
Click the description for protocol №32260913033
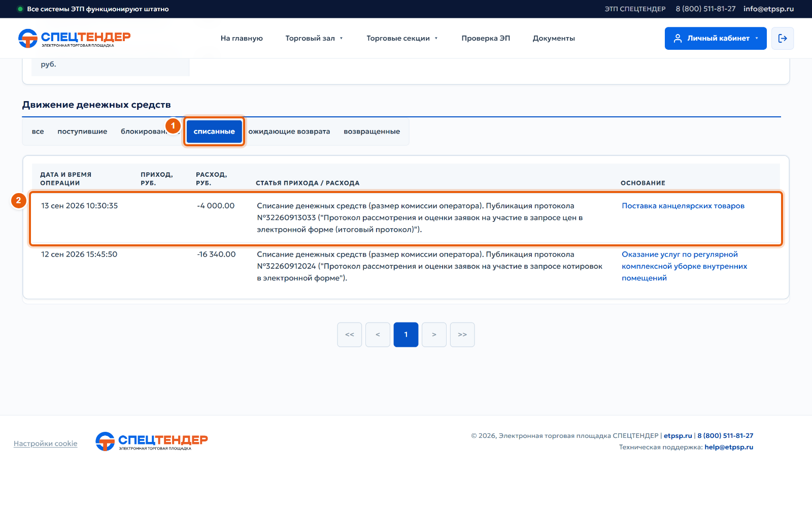[x=420, y=217]
